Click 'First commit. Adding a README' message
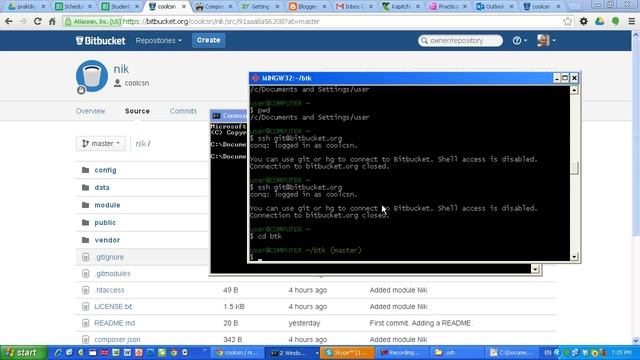Screen dimensions: 640x360 coord(420,323)
